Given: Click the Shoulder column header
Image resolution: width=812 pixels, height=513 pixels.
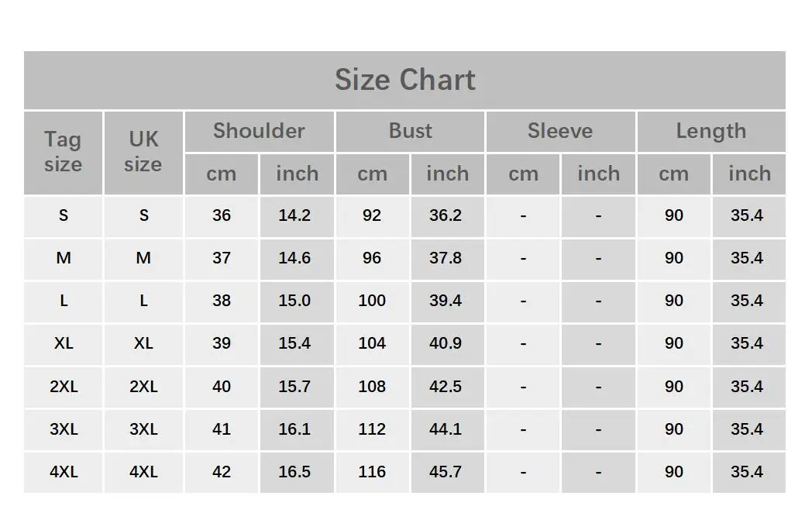Looking at the screenshot, I should click(259, 132).
